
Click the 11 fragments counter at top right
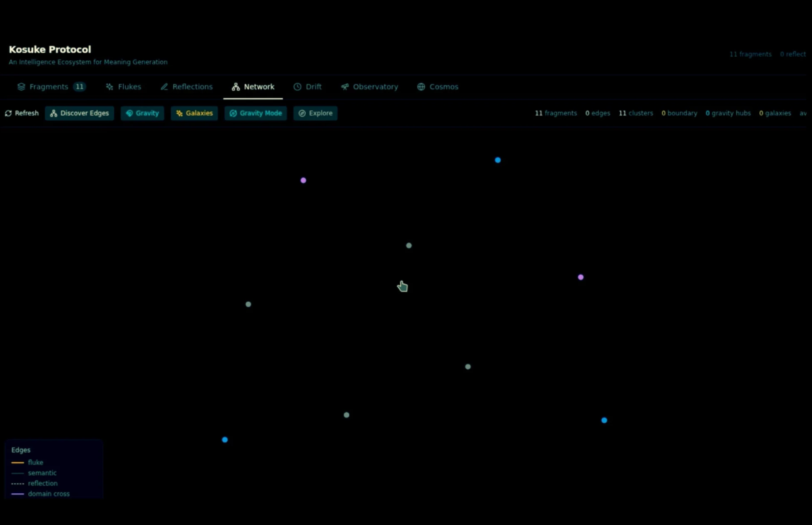coord(750,53)
